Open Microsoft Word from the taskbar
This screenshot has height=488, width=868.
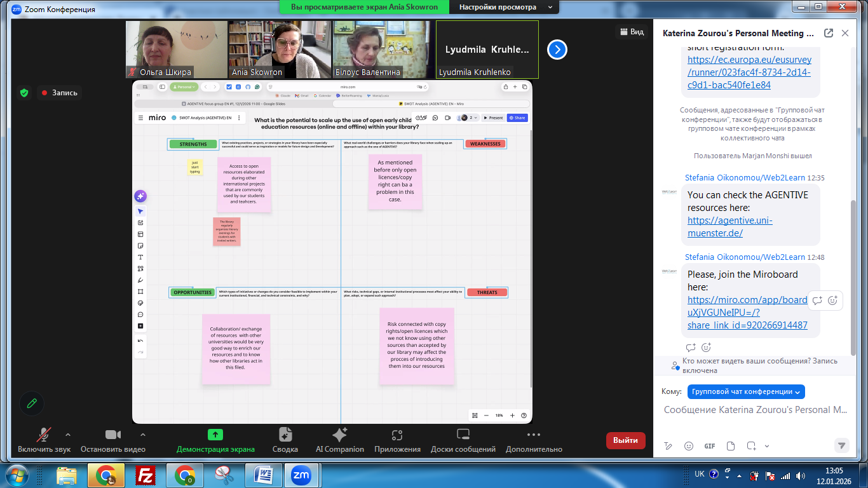(x=263, y=475)
